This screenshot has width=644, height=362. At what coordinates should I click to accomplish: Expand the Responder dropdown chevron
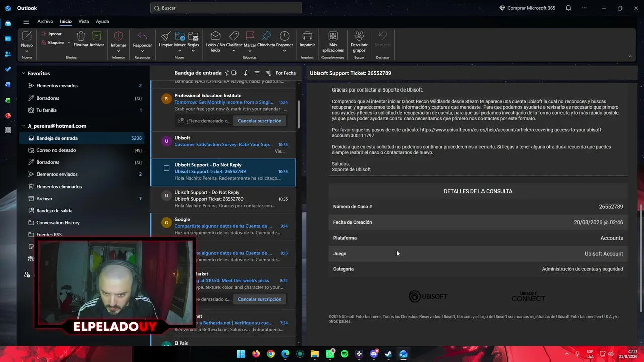[x=142, y=51]
